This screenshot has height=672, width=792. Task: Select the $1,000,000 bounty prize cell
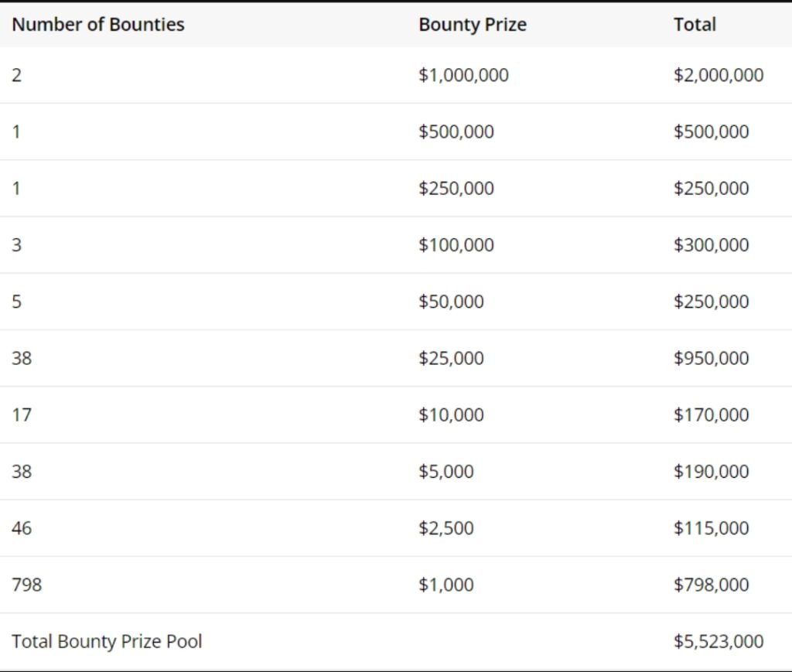coord(463,75)
